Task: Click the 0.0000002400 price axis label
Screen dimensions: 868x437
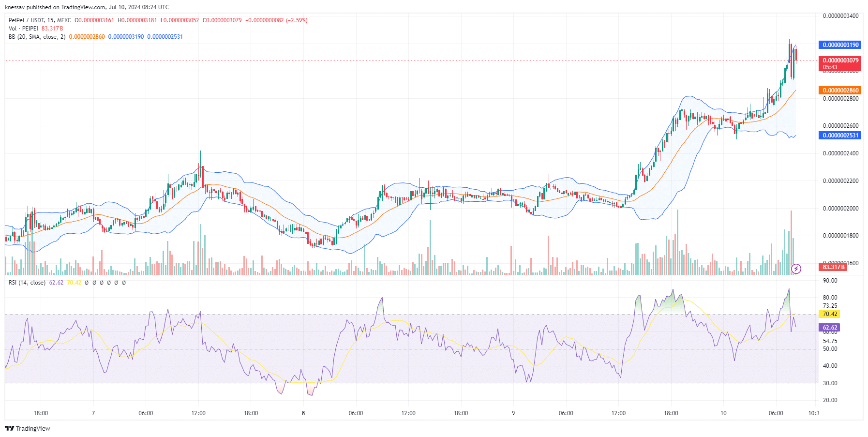Action: pos(841,153)
